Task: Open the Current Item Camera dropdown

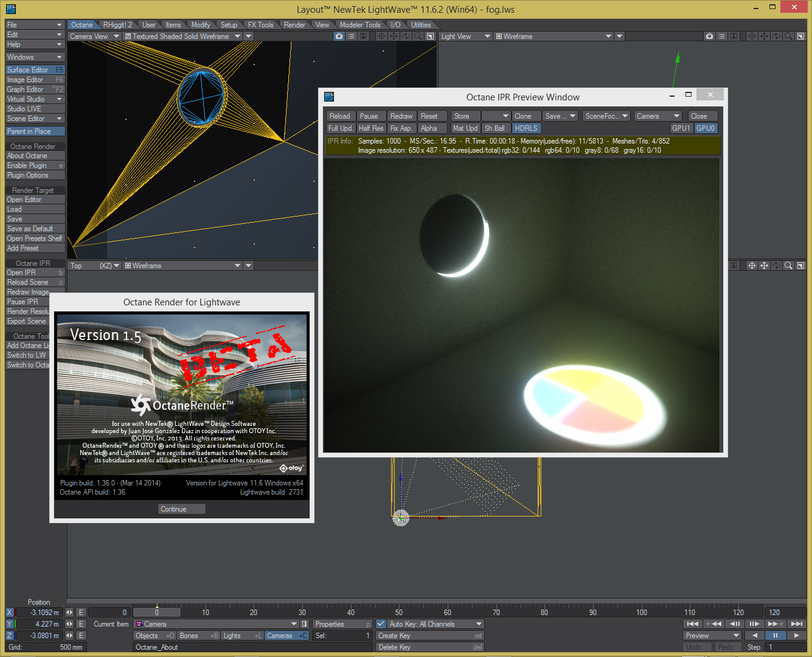Action: tap(216, 624)
